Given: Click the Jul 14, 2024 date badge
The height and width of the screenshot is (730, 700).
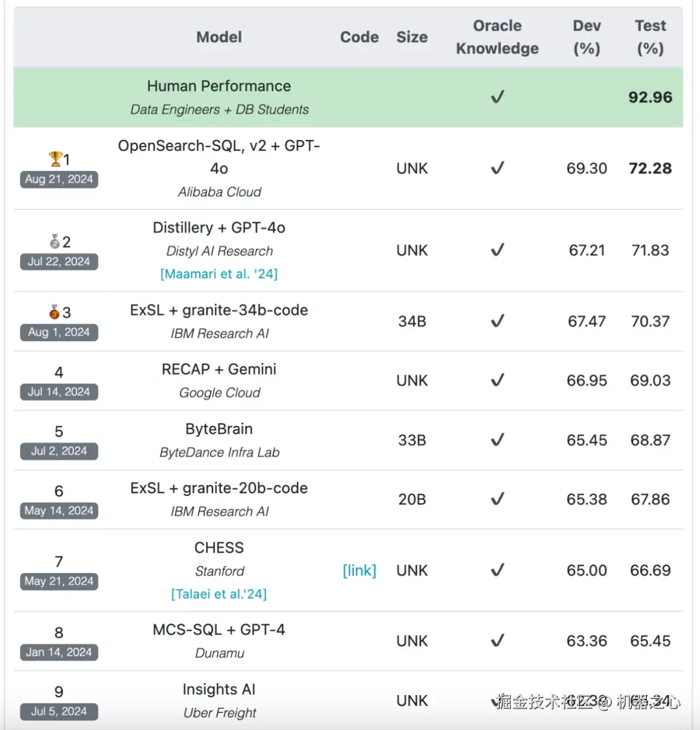Looking at the screenshot, I should (x=59, y=392).
